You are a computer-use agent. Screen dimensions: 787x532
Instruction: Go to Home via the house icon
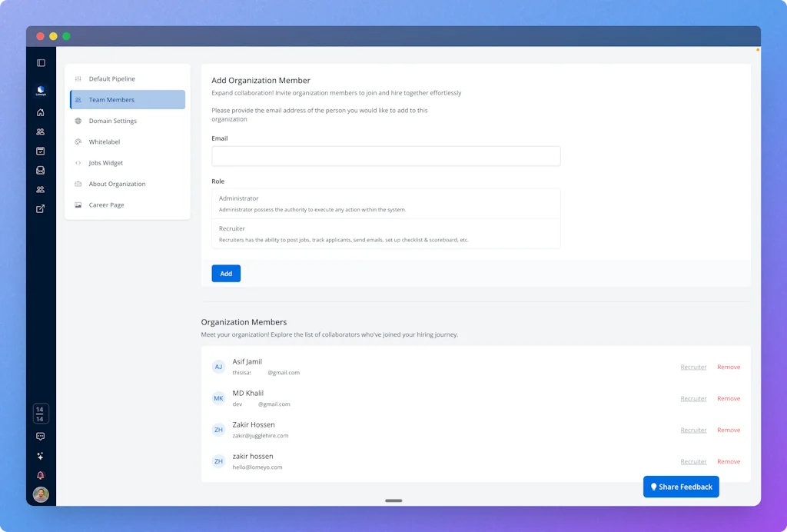pos(41,112)
